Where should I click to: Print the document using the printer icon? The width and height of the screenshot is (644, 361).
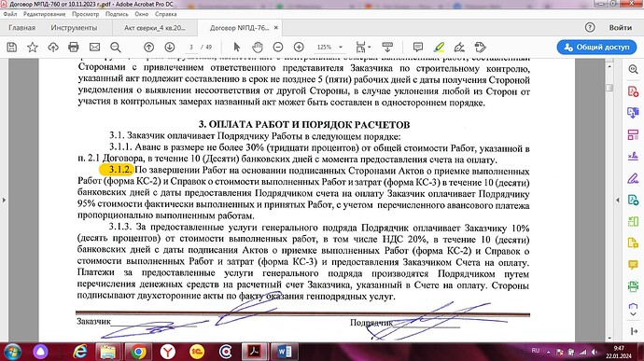click(x=74, y=48)
